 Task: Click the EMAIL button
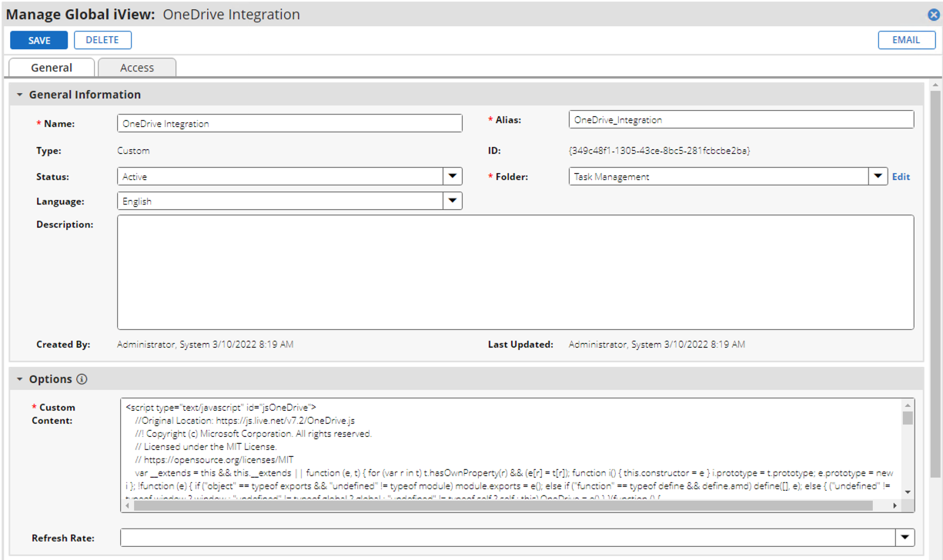[x=907, y=40]
